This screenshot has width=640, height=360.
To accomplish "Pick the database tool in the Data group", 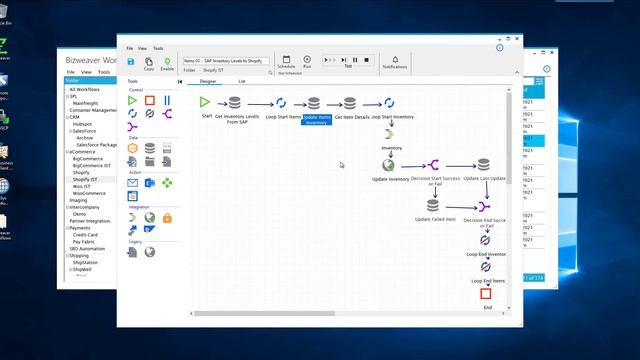I will point(150,148).
